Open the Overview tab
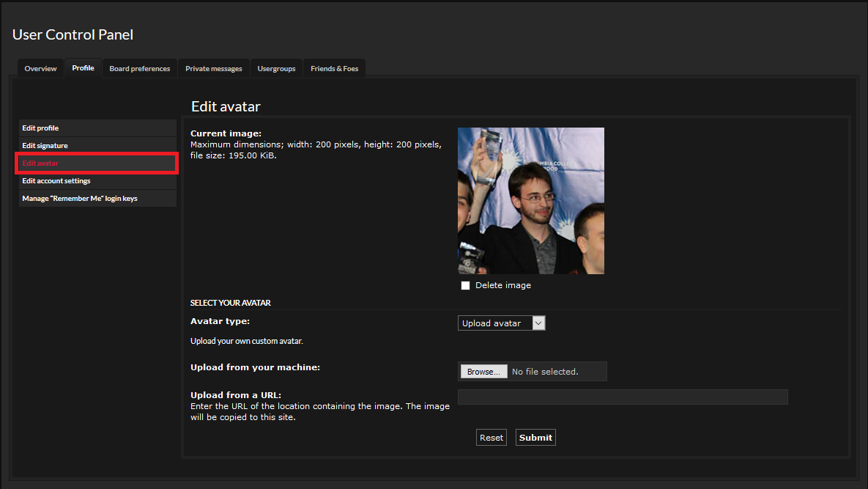Screen dimensions: 868x489 click(40, 69)
